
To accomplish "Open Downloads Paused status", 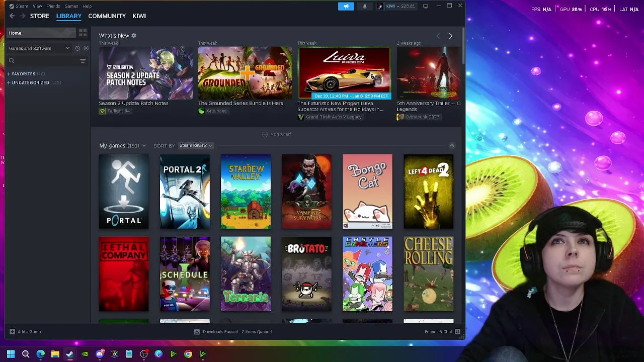I will point(233,332).
